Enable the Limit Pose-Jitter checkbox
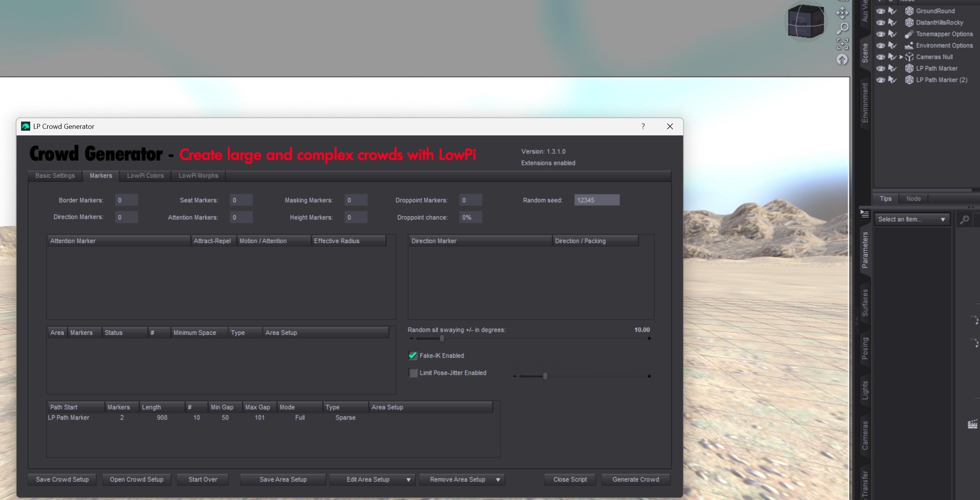This screenshot has width=980, height=500. coord(413,373)
